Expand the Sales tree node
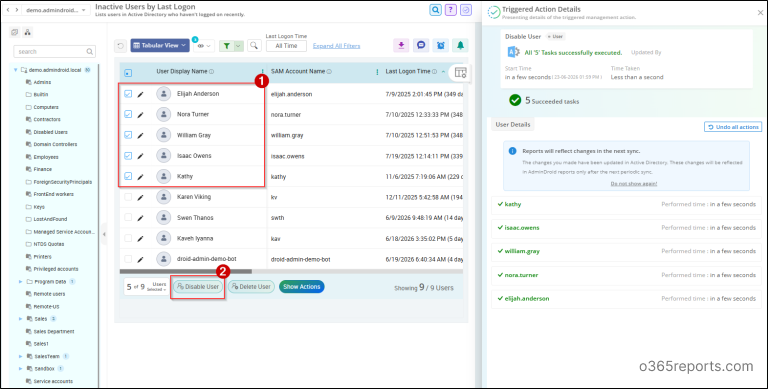The height and width of the screenshot is (389, 768). pos(21,319)
